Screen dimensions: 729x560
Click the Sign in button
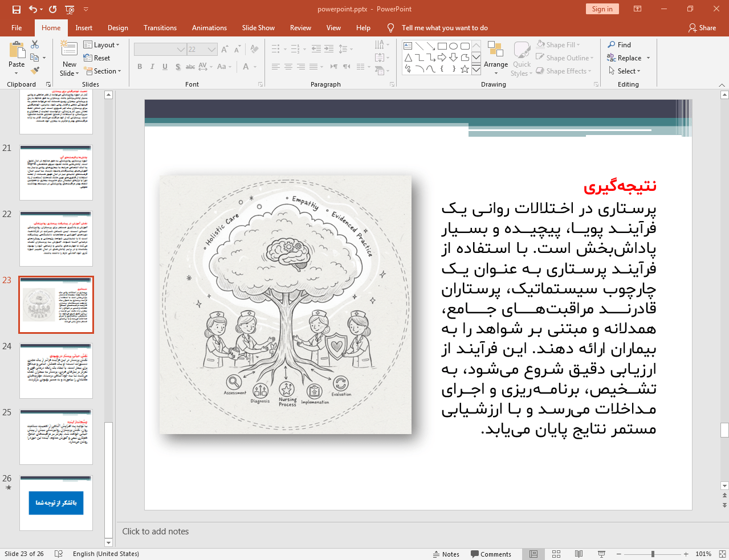pos(602,9)
